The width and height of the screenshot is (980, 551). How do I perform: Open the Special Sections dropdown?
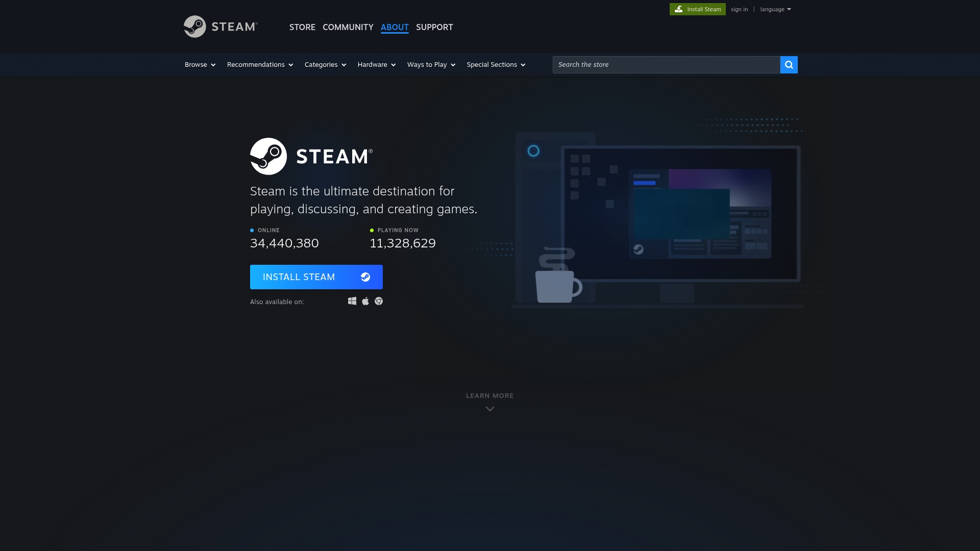(x=496, y=65)
